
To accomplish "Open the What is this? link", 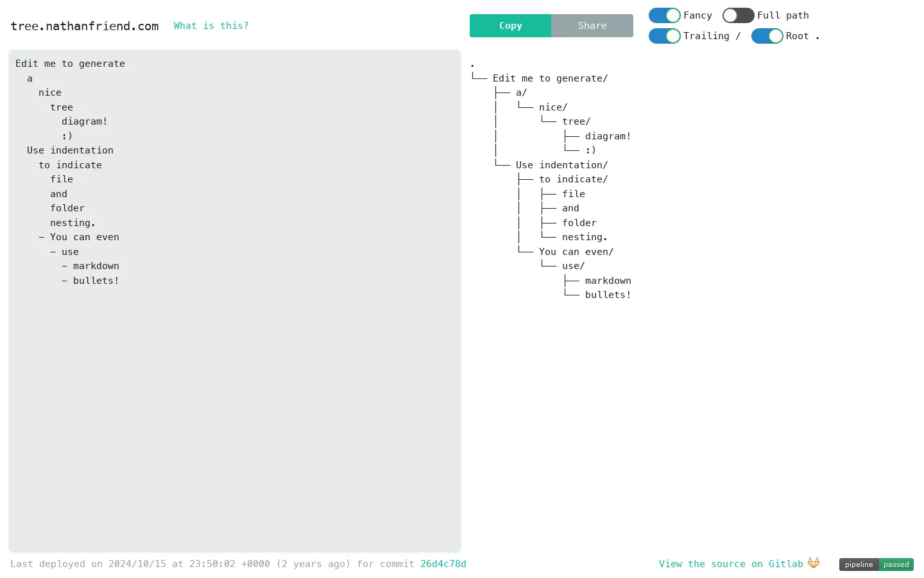I will coord(211,26).
